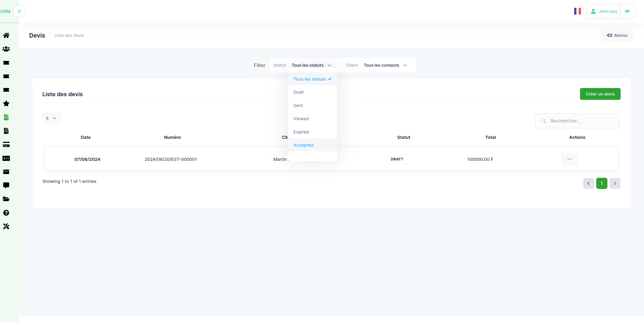The height and width of the screenshot is (322, 644).
Task: Collapse the Tous les statuts dropdown
Action: [x=311, y=65]
